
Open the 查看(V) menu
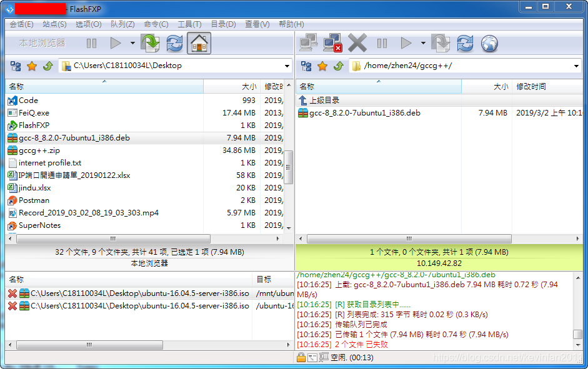pyautogui.click(x=257, y=24)
